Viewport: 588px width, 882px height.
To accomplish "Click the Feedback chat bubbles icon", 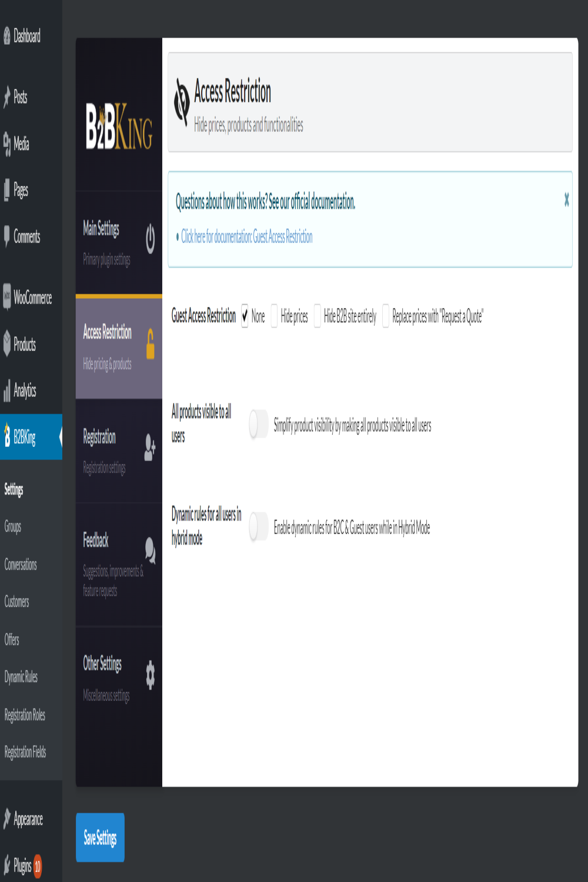I will point(151,550).
